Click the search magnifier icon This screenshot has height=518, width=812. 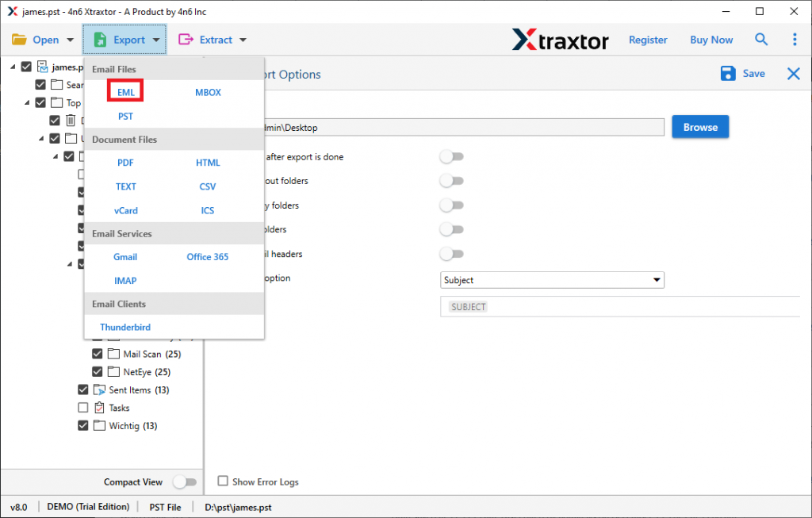pyautogui.click(x=761, y=40)
